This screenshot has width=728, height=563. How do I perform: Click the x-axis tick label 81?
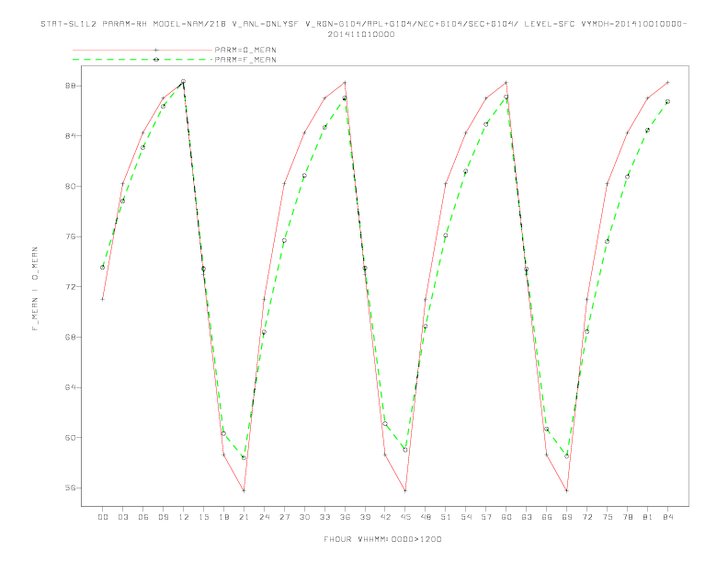(648, 517)
